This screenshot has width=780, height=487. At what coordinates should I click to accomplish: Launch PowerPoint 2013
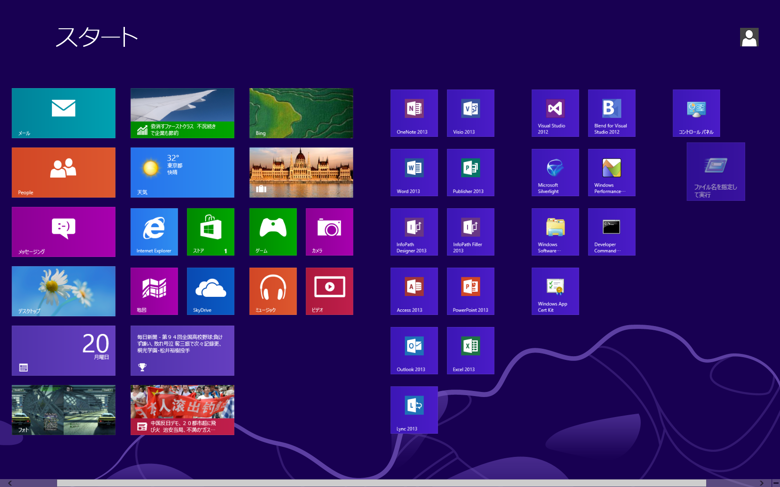tap(471, 292)
